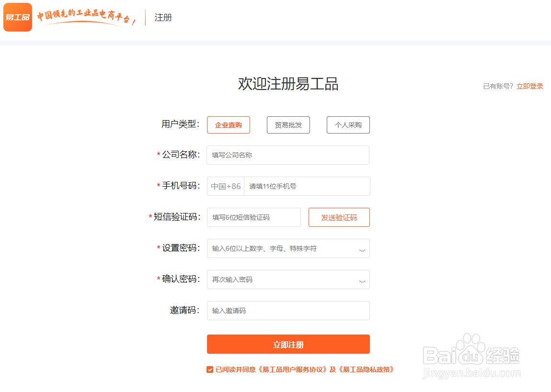This screenshot has height=392, width=551.
Task: Select 企业直购 user type
Action: pos(229,125)
